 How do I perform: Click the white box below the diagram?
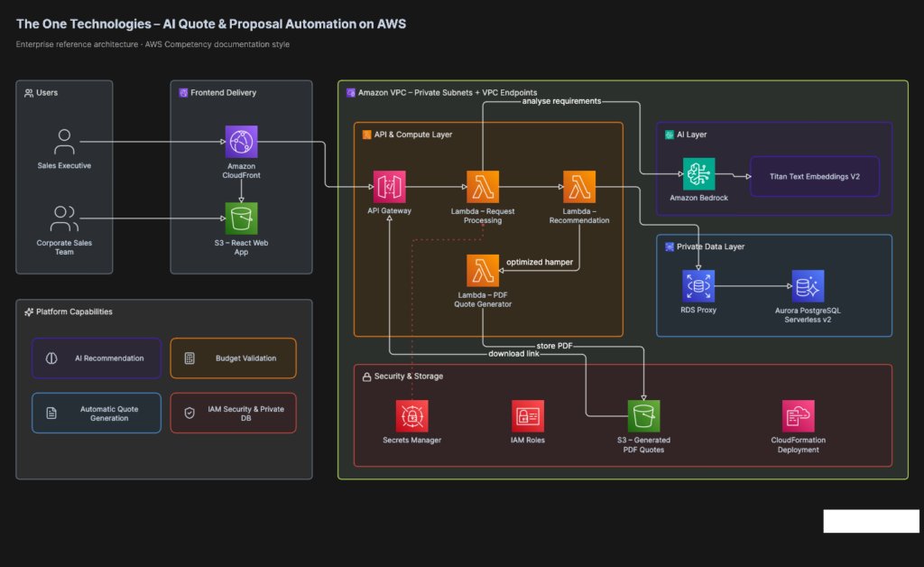tap(871, 521)
